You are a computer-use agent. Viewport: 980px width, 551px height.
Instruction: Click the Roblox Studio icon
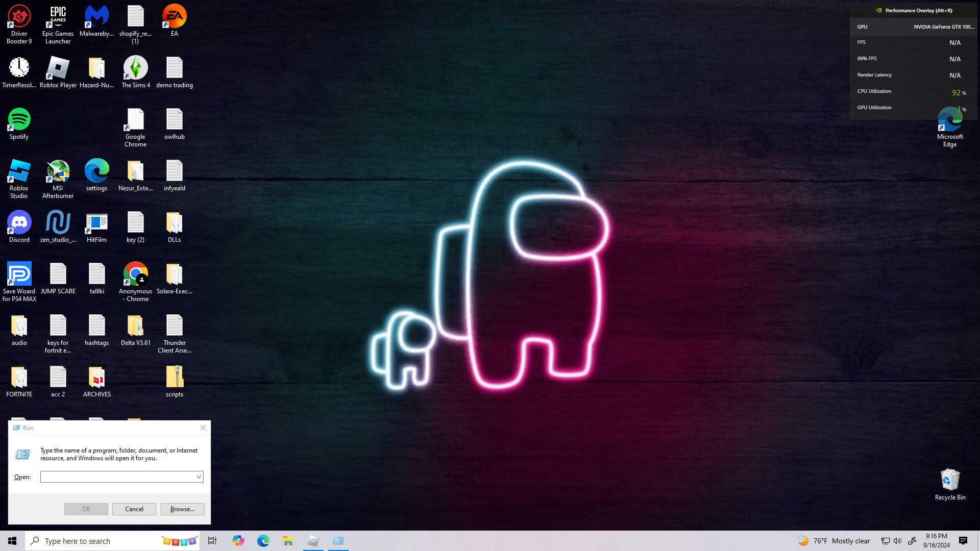pos(19,171)
